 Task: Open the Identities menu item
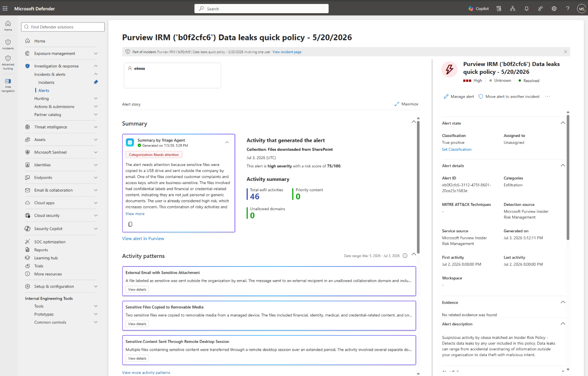(x=42, y=165)
